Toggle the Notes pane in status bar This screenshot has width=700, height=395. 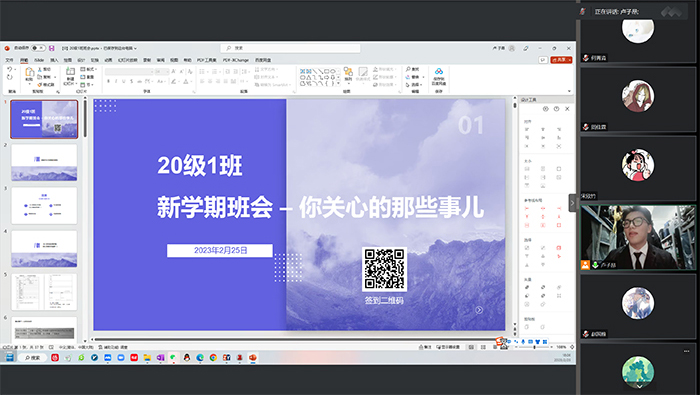click(x=425, y=347)
